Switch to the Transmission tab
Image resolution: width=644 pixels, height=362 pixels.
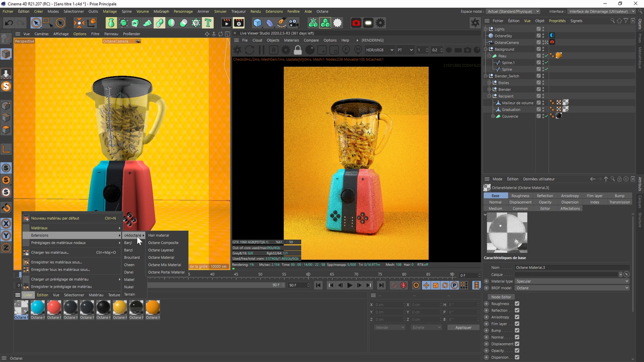620,202
